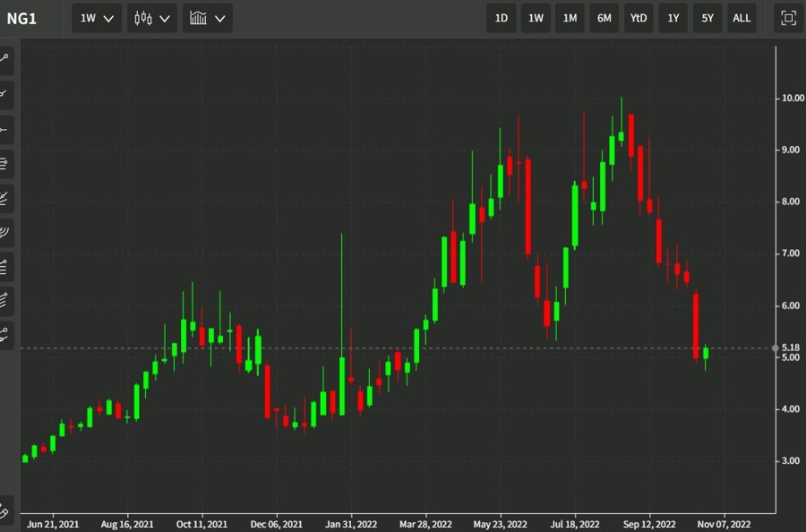Select the 6M time range

tap(604, 19)
